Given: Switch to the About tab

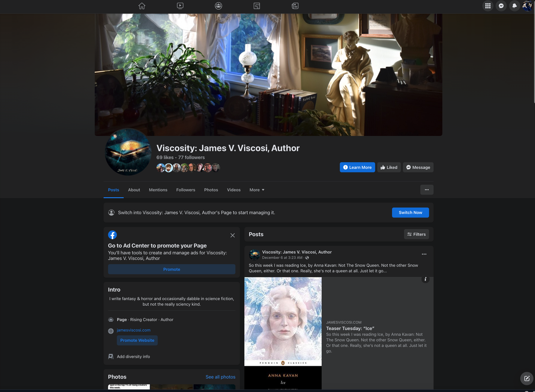Looking at the screenshot, I should 134,190.
